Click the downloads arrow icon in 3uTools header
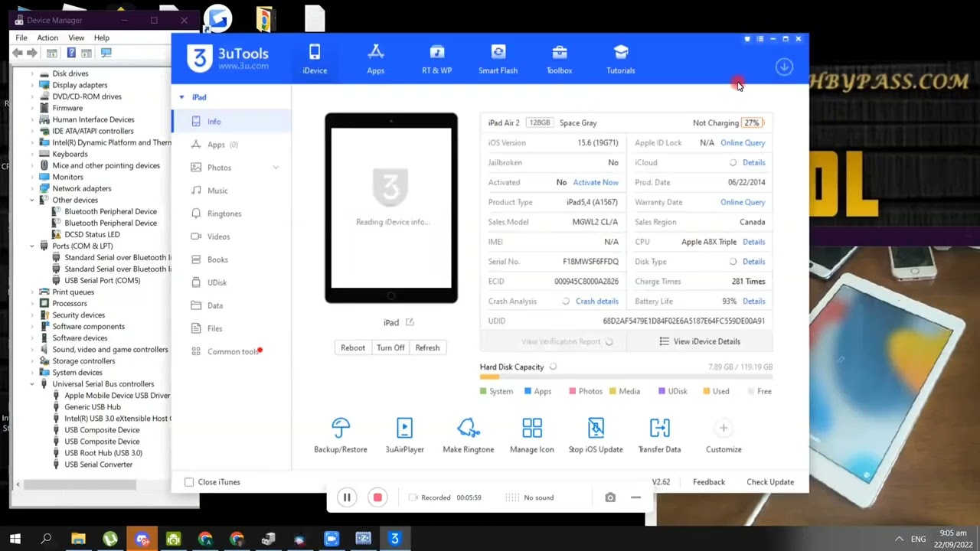 click(784, 67)
